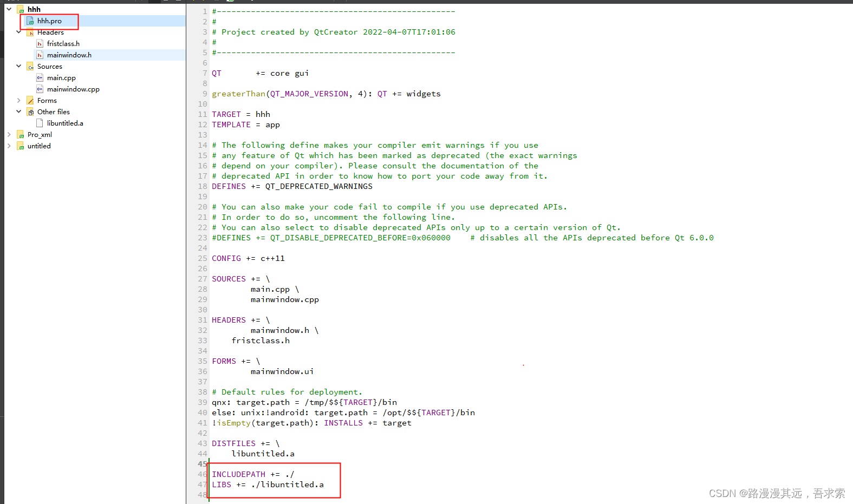Place cursor on 'TEMPLATE = app' line
The image size is (853, 504).
click(246, 125)
